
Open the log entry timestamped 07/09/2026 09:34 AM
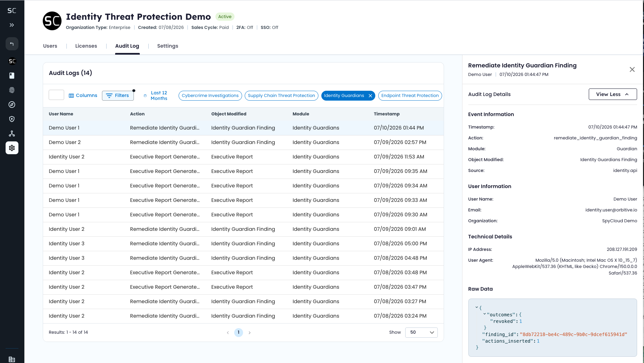243,186
